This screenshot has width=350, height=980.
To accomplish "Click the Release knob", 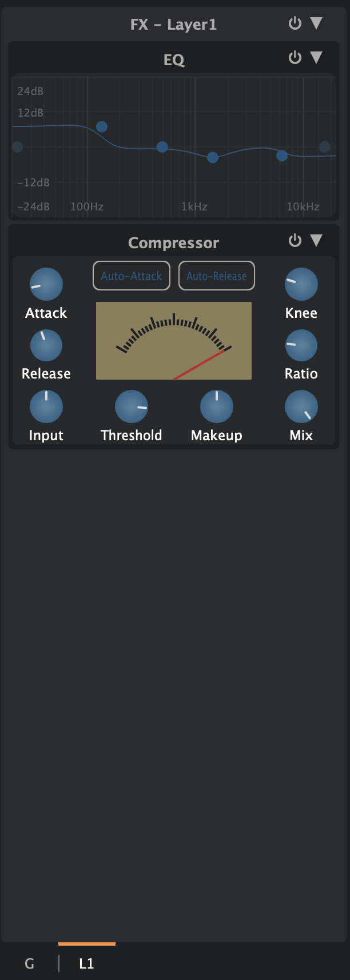I will [x=46, y=345].
